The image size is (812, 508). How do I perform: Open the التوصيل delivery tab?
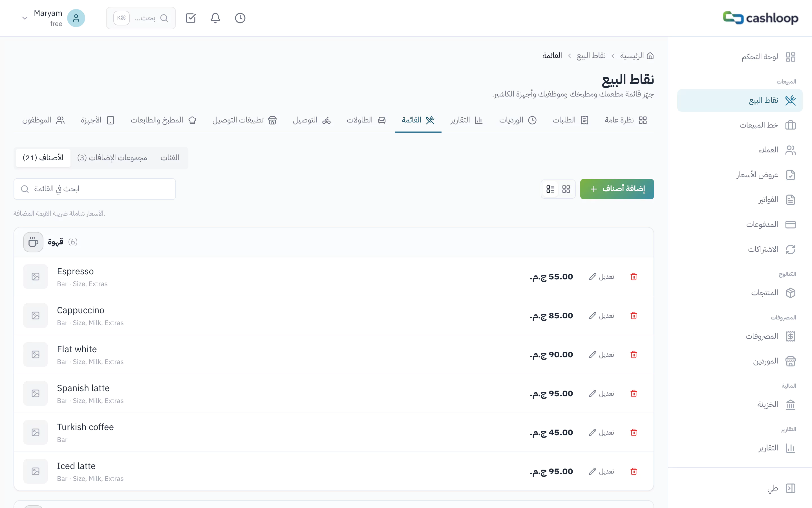pos(312,120)
